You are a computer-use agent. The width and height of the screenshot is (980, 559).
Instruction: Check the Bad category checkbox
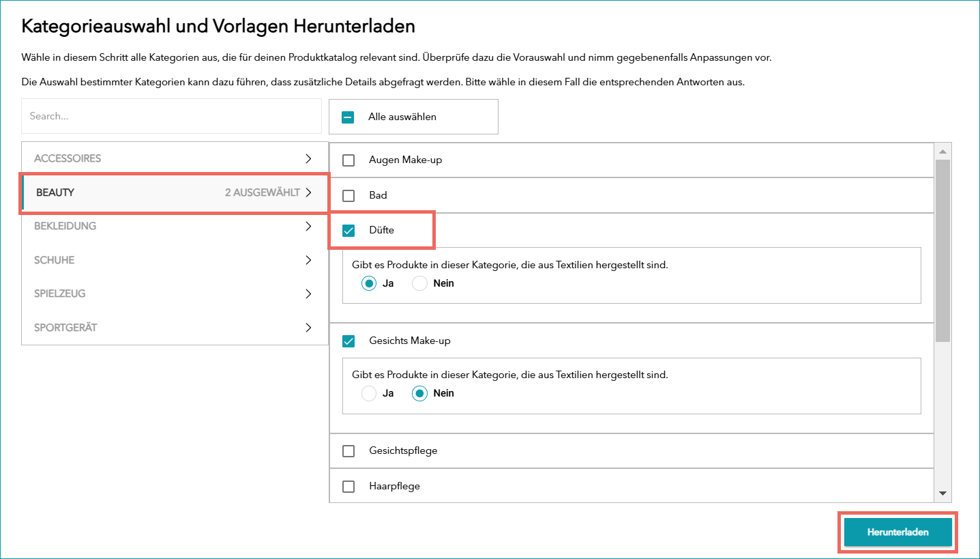click(x=348, y=196)
